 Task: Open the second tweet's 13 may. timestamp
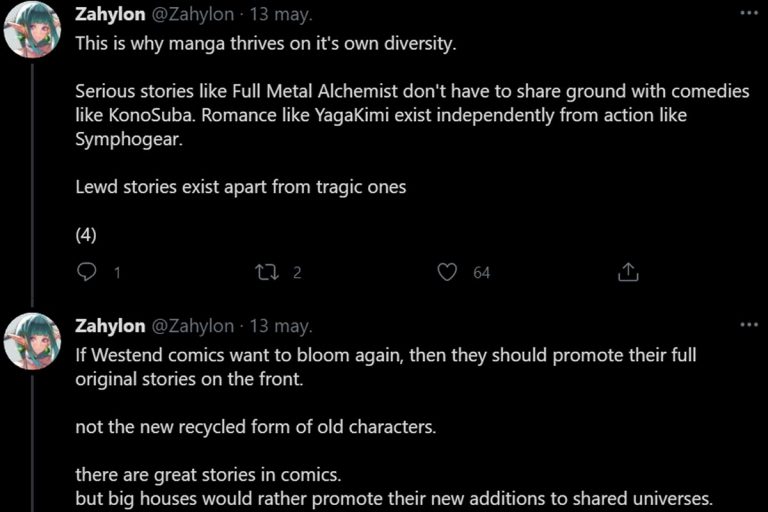point(280,326)
